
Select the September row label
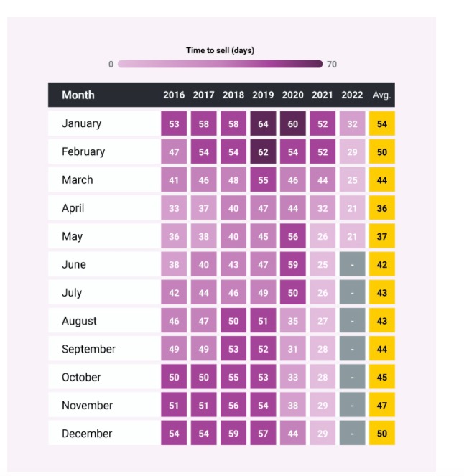88,349
